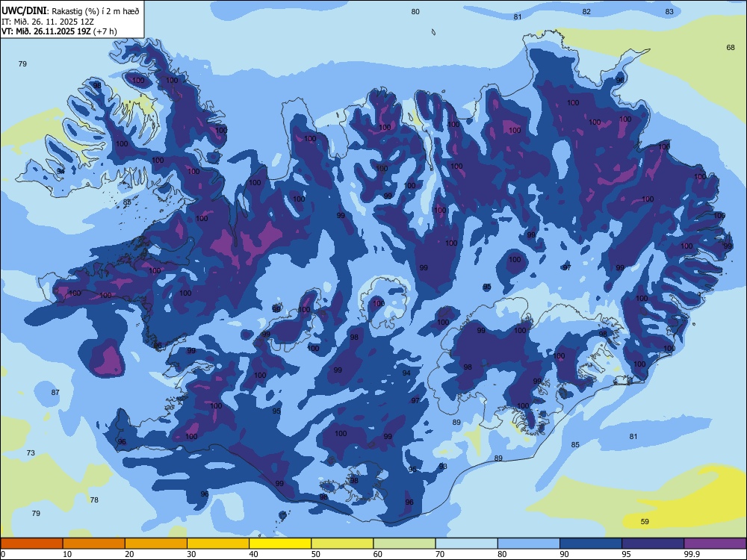Click the '83' humidity value on the map
This screenshot has height=560, width=747.
coord(669,11)
